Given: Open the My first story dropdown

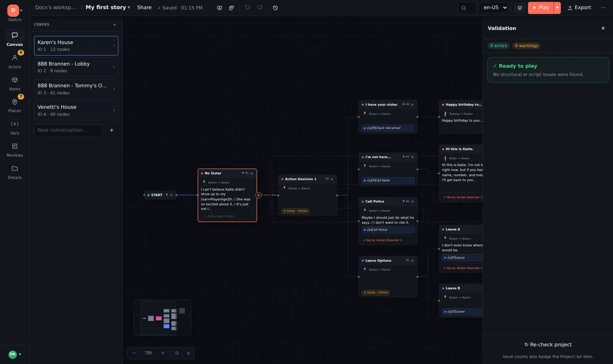Looking at the screenshot, I should click(108, 7).
